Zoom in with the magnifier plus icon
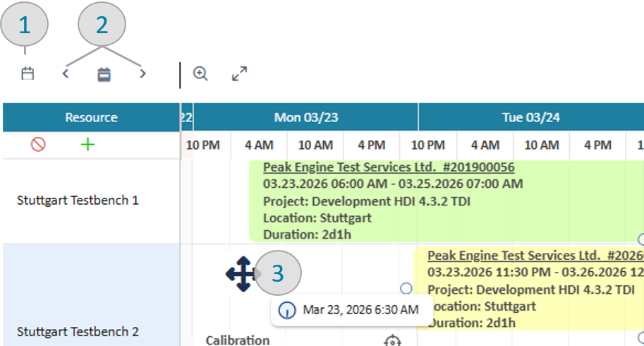This screenshot has height=346, width=644. coord(200,74)
